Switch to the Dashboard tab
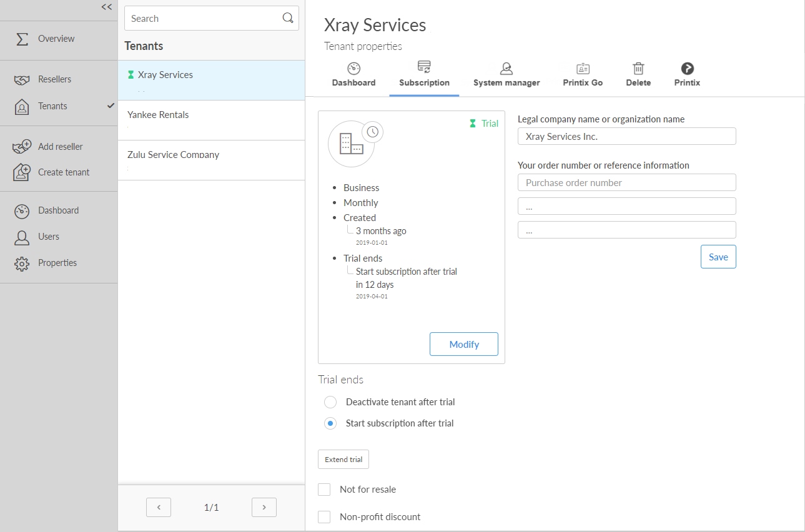The image size is (805, 532). click(x=353, y=74)
